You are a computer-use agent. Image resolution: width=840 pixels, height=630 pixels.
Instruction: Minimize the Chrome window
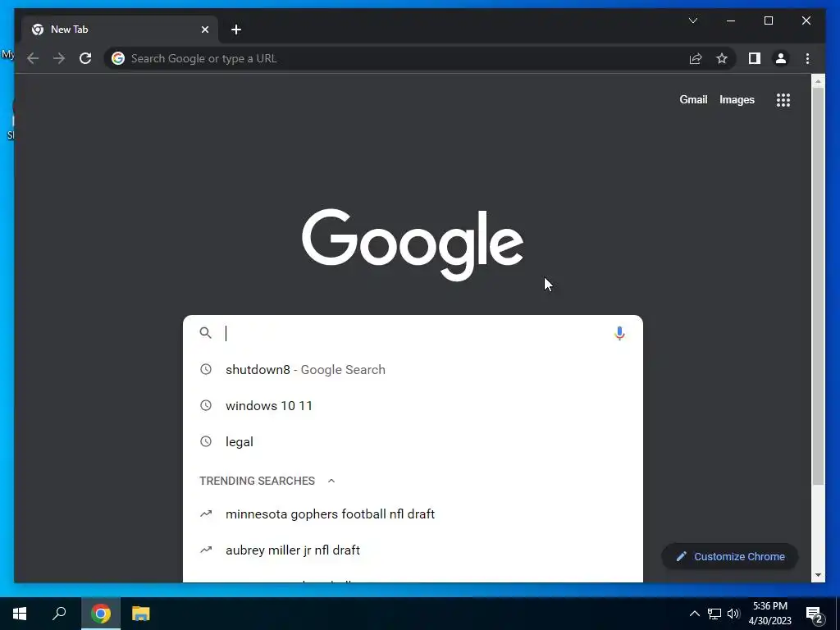pos(731,21)
